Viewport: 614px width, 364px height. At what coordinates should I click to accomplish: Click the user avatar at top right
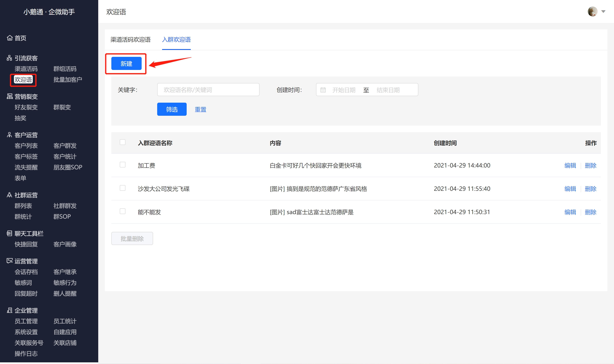(x=592, y=11)
